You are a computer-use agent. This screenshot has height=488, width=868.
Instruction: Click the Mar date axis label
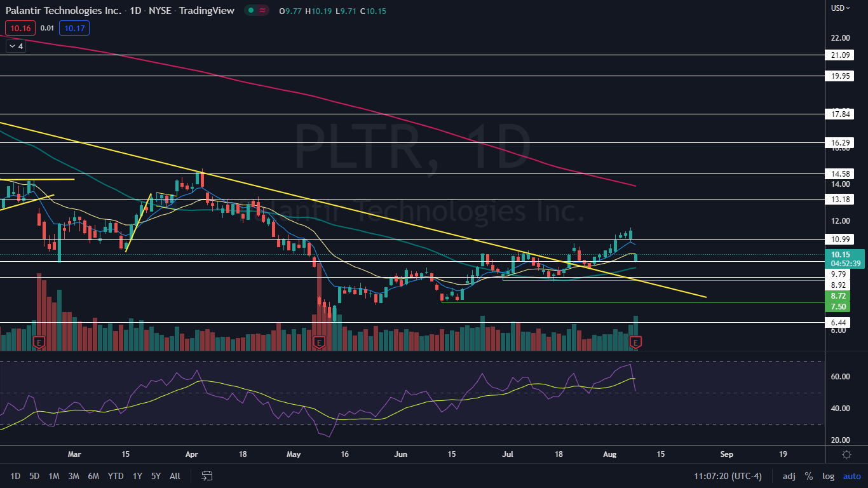[75, 454]
